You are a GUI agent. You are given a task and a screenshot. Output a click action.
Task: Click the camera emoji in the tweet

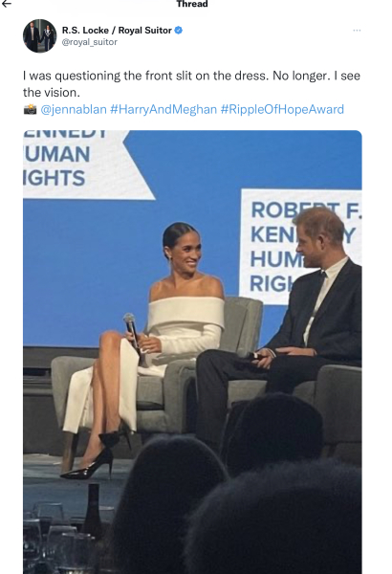[x=30, y=109]
